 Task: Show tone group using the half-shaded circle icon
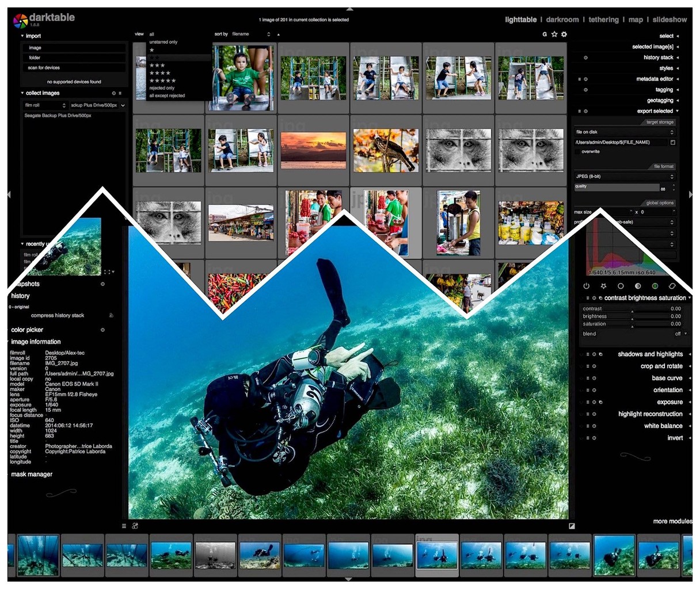click(638, 286)
